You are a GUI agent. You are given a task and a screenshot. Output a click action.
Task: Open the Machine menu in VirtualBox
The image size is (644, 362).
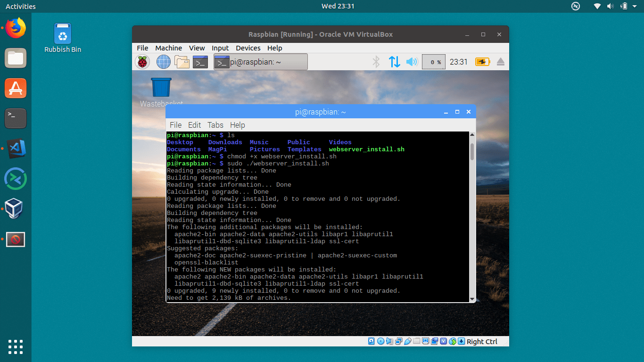click(168, 48)
